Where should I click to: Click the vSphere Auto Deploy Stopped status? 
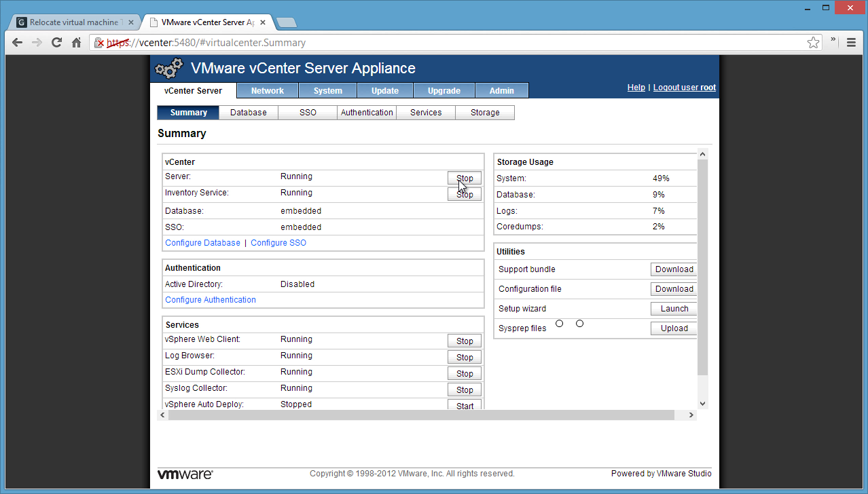click(x=296, y=404)
